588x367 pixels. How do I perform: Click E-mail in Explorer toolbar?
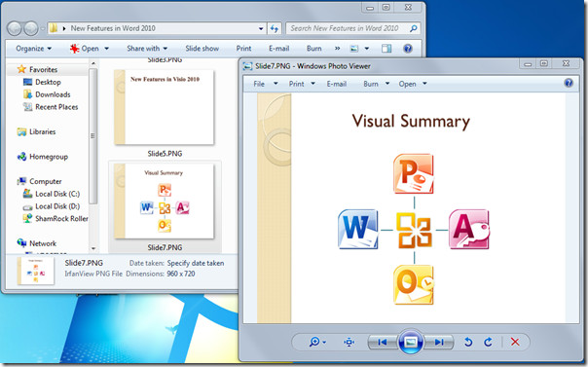coord(279,49)
